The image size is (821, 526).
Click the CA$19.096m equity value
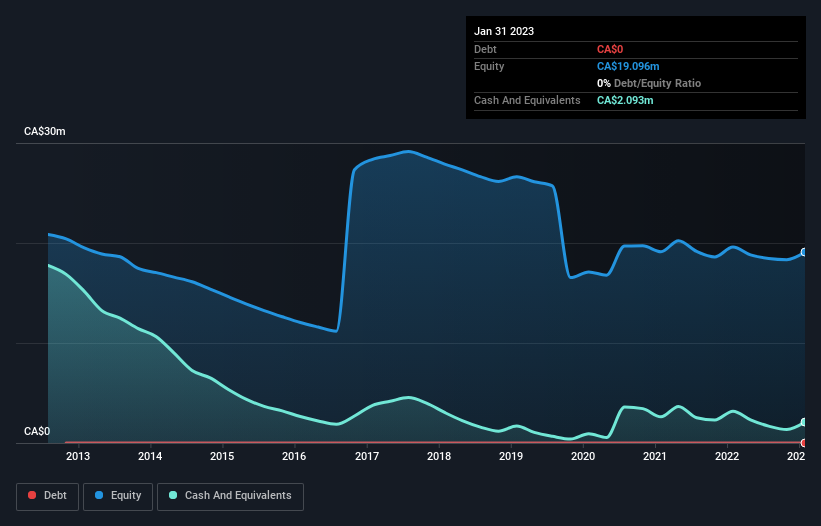pyautogui.click(x=628, y=66)
